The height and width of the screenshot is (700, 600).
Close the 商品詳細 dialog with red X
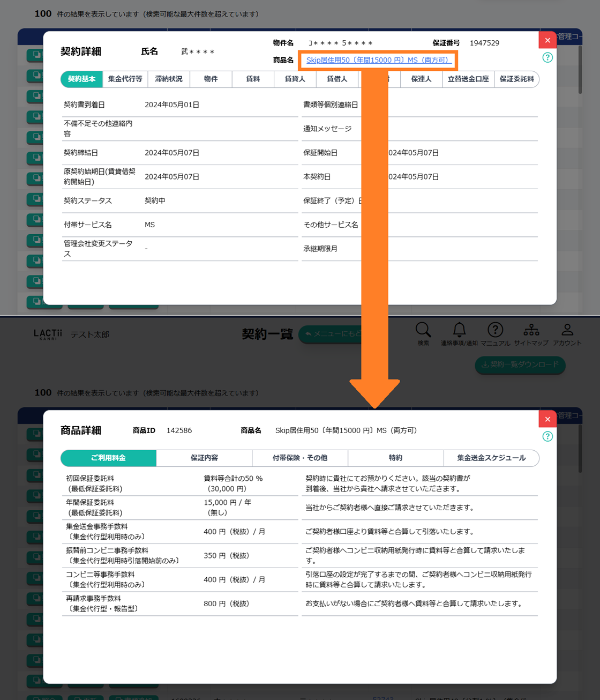547,419
